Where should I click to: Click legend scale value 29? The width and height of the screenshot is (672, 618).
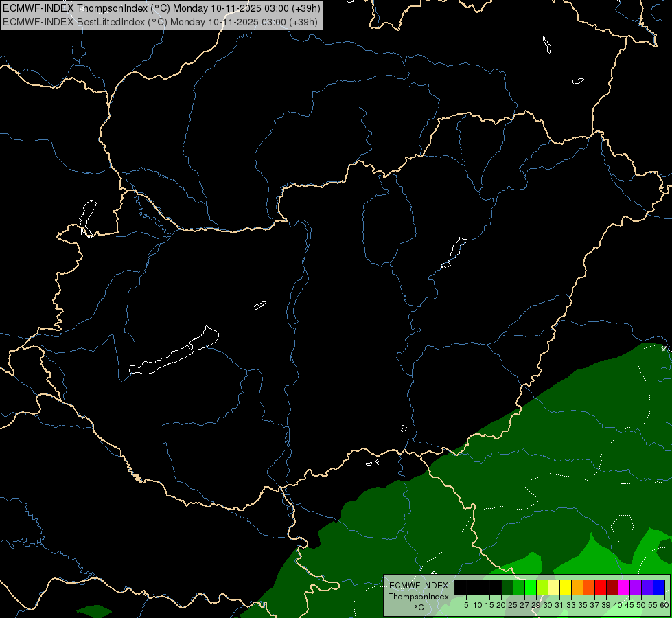[535, 605]
